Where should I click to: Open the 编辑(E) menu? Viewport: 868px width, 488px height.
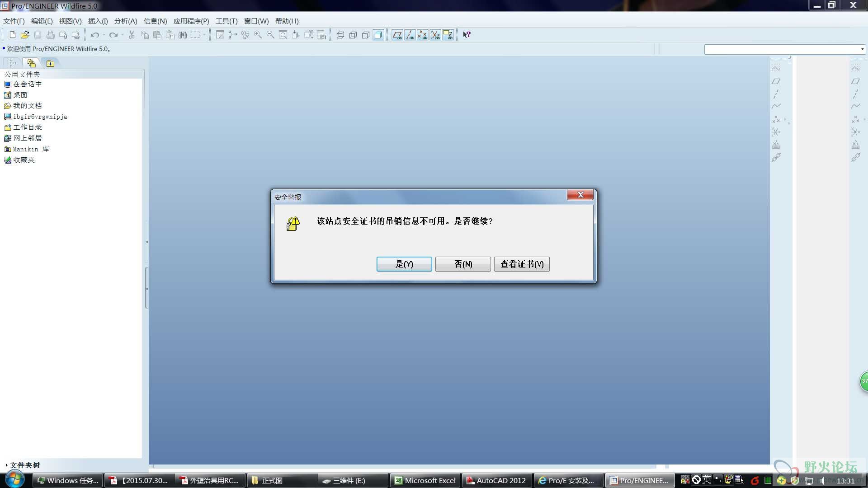[42, 21]
